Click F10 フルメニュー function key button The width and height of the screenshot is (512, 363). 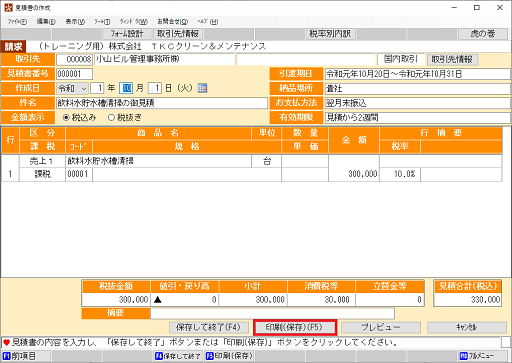483,356
